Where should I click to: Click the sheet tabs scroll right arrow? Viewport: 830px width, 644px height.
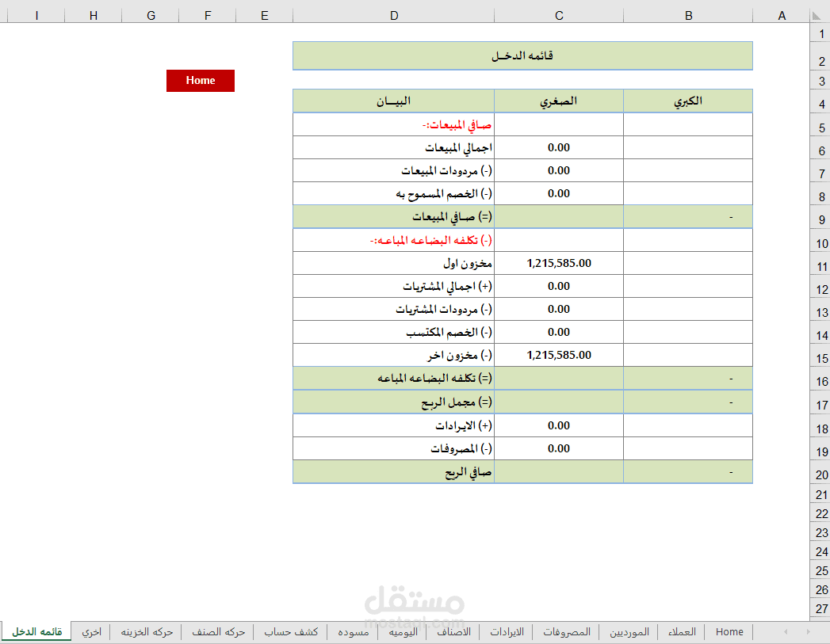coord(809,632)
